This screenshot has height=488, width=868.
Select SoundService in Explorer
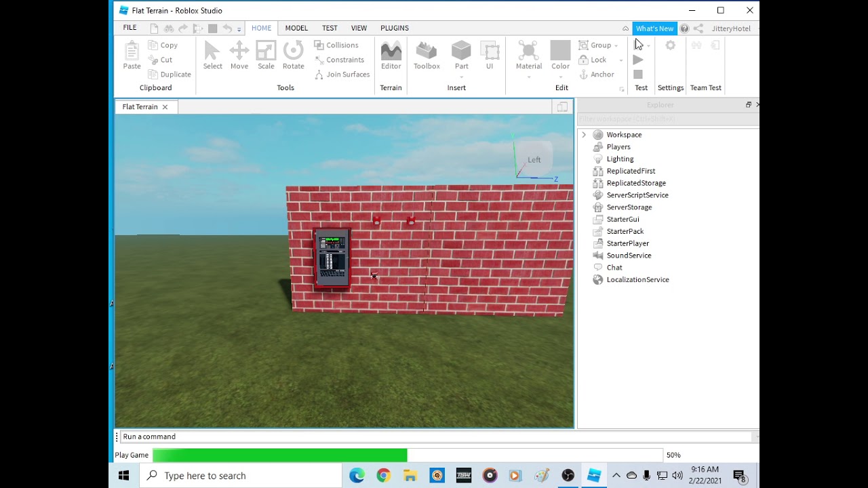point(629,256)
